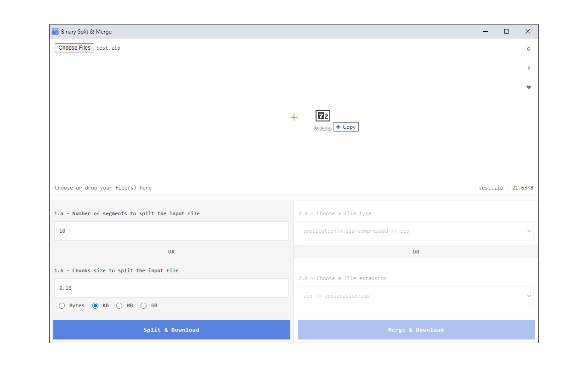Screen dimensions: 588x368
Task: Open help via the question mark icon
Action: (528, 68)
